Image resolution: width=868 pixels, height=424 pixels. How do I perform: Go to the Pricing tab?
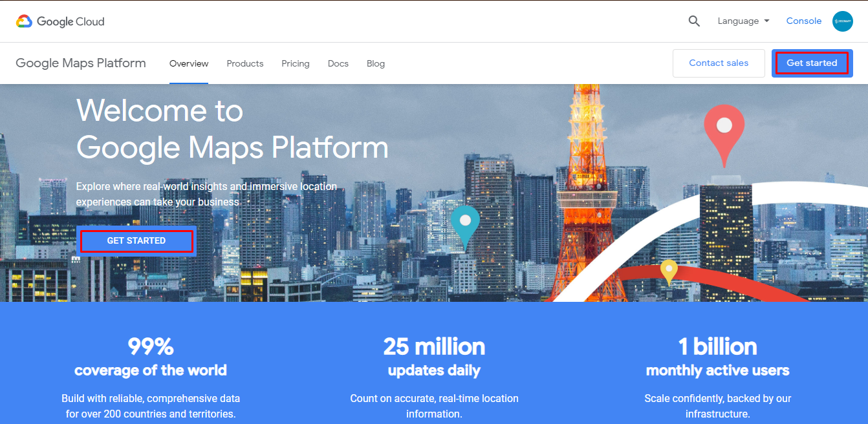296,63
